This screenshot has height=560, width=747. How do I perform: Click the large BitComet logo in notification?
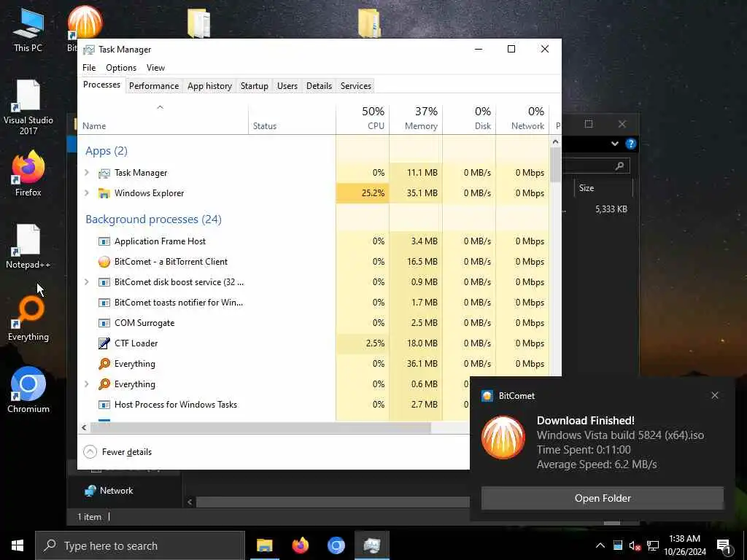(x=503, y=437)
